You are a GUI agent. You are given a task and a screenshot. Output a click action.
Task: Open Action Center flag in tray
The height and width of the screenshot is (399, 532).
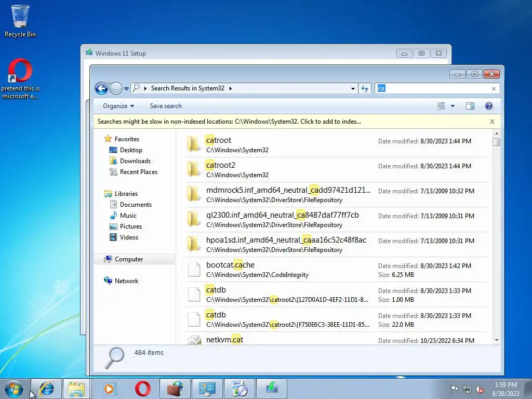[x=454, y=389]
